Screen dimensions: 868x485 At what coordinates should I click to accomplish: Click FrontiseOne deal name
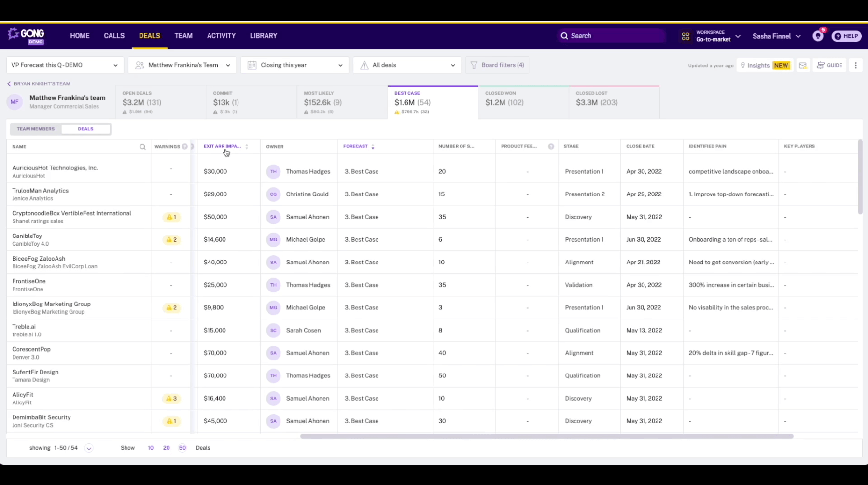click(x=28, y=281)
